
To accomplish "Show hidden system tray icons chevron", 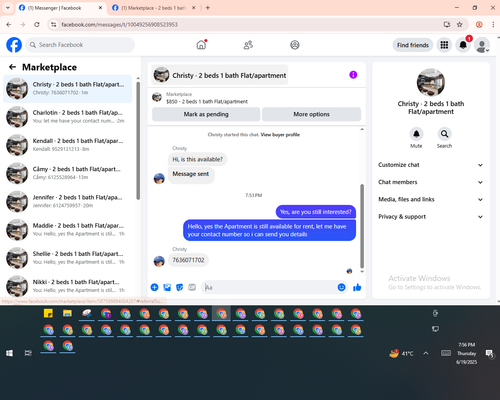I will (426, 353).
